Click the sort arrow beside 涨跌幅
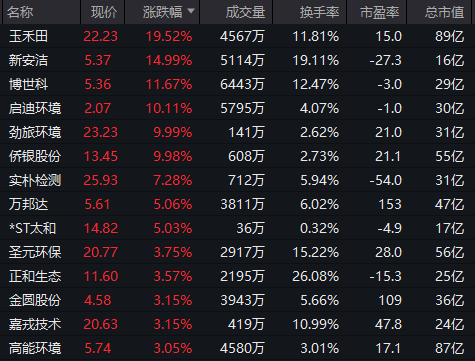 (191, 11)
